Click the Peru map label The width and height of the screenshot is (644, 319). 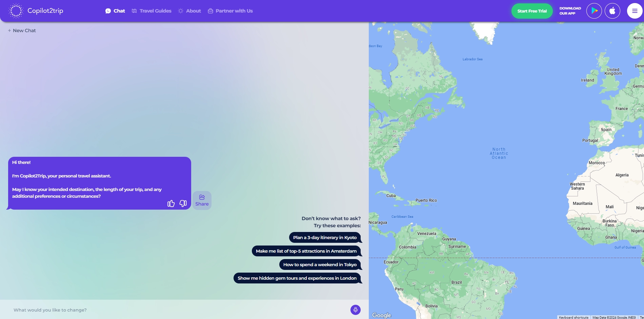[x=399, y=289]
